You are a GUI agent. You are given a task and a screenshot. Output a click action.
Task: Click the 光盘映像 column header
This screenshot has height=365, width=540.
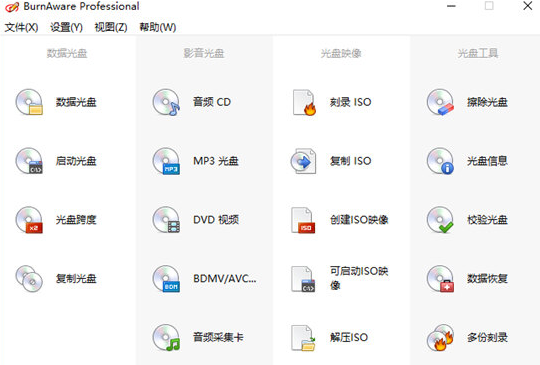pos(341,53)
